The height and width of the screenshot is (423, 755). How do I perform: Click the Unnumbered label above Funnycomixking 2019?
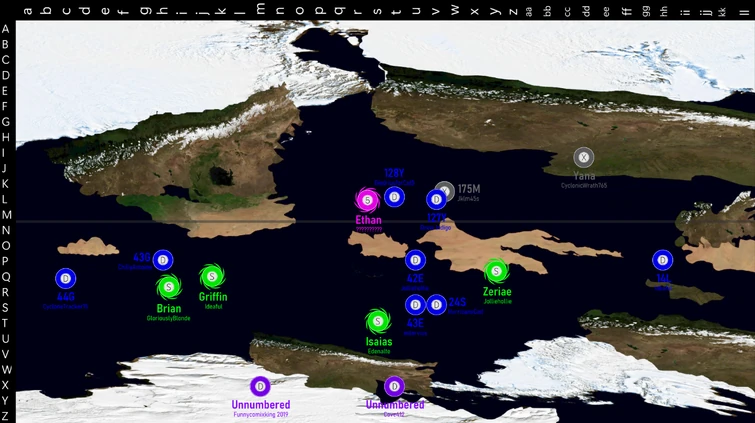click(260, 405)
